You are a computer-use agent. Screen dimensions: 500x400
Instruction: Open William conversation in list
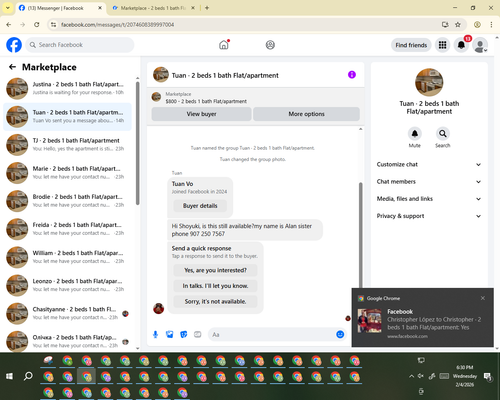(x=68, y=257)
